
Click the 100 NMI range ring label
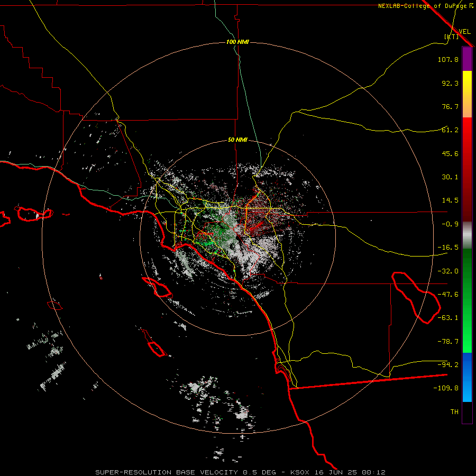(237, 42)
